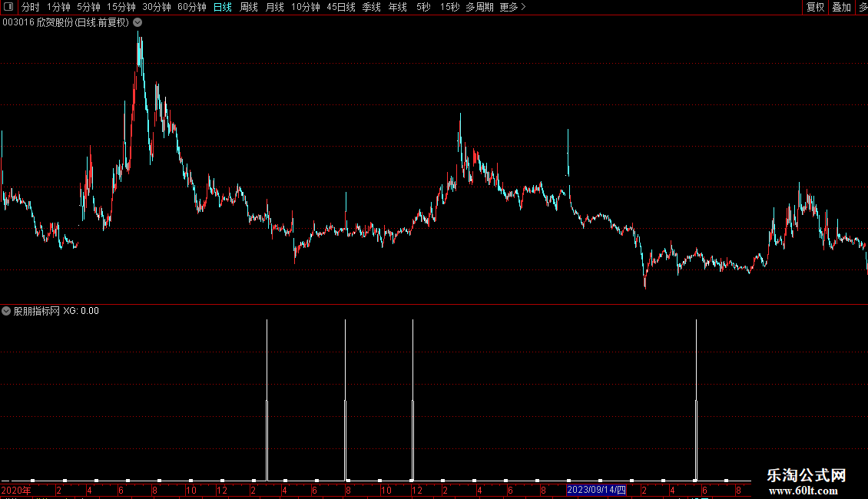Open dropdown beside 003016 欣贺股份 title
Image resolution: width=868 pixels, height=499 pixels.
(x=137, y=23)
